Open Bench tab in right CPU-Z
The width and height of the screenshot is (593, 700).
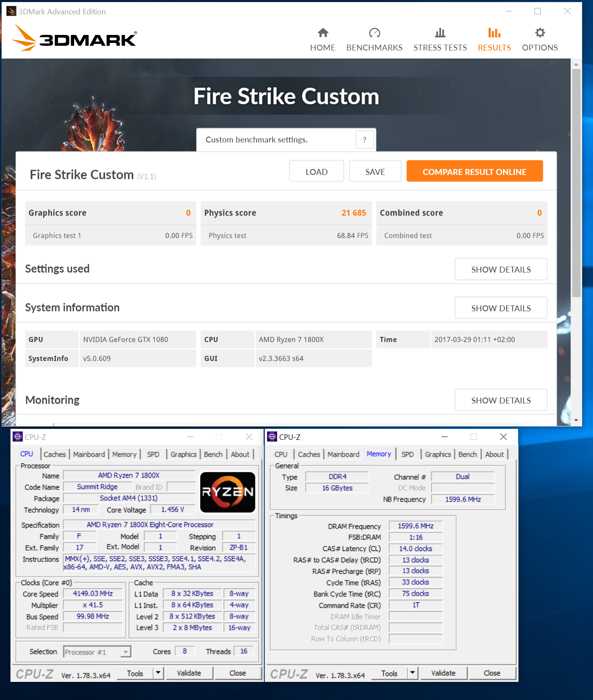[467, 454]
